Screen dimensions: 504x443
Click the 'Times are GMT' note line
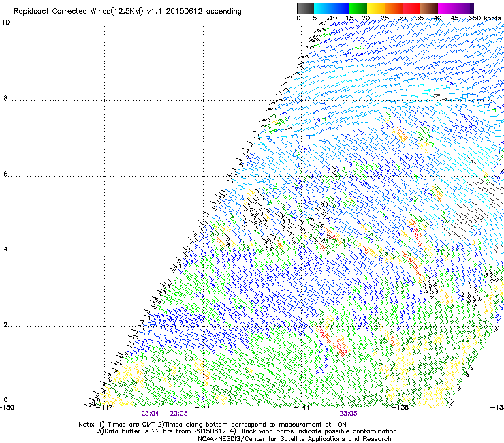pos(212,425)
